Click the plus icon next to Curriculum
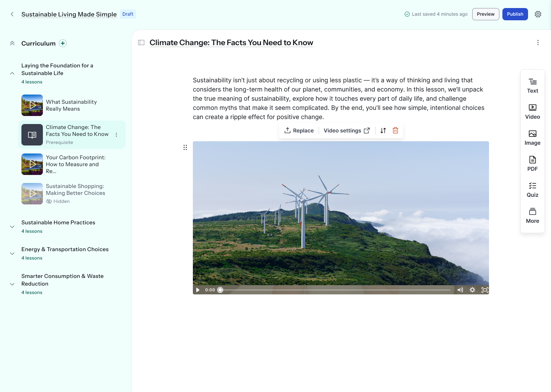The width and height of the screenshot is (551, 392). tap(63, 43)
